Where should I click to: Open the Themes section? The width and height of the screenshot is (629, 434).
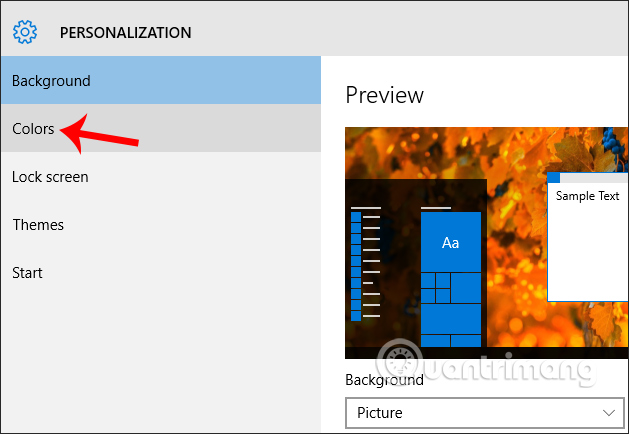click(38, 225)
